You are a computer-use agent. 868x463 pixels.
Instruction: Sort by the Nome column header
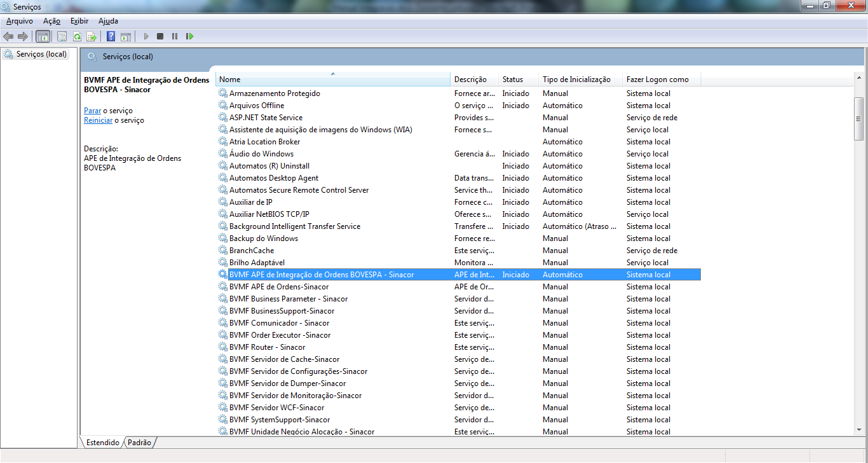(x=333, y=79)
